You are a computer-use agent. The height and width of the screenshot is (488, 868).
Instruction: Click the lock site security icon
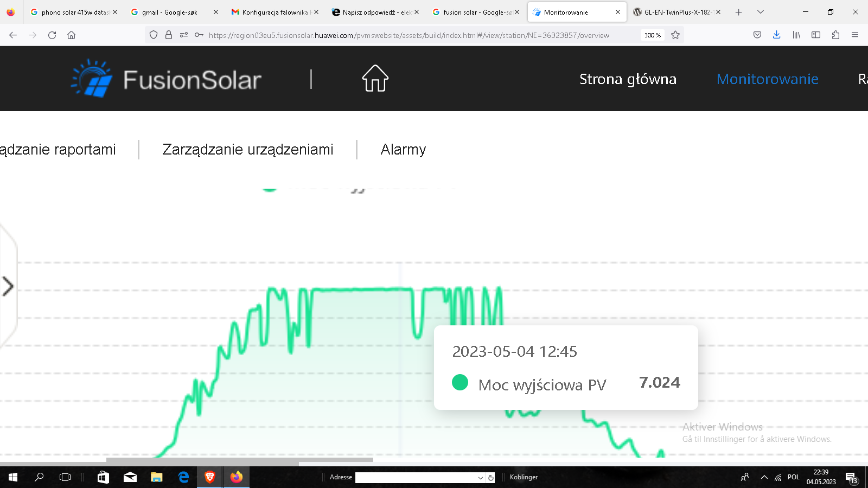169,35
